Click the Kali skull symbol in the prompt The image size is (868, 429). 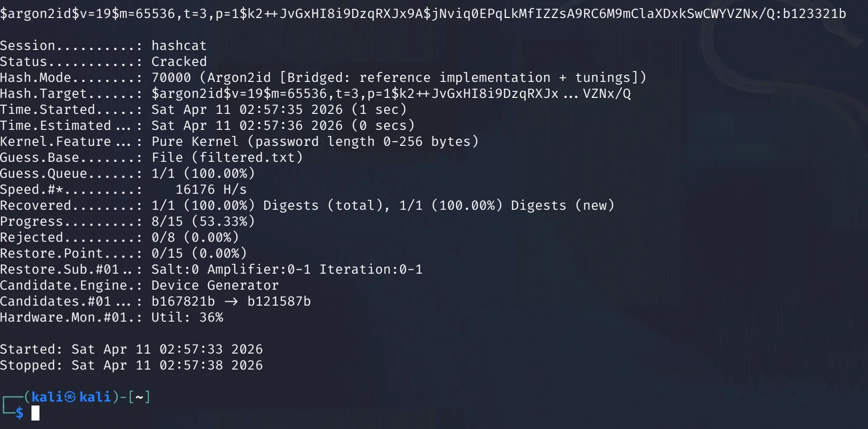pyautogui.click(x=70, y=397)
